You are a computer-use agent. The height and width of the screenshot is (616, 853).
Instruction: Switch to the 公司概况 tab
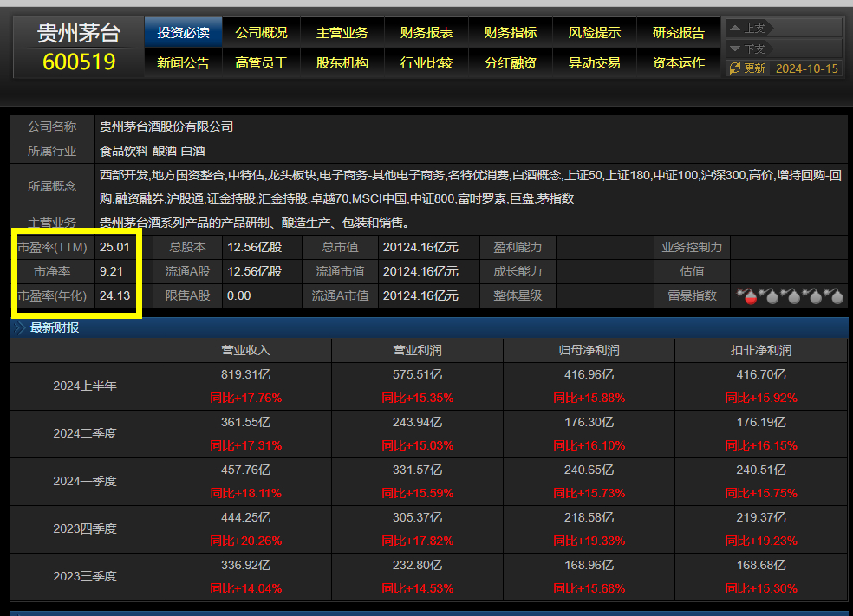click(x=261, y=33)
